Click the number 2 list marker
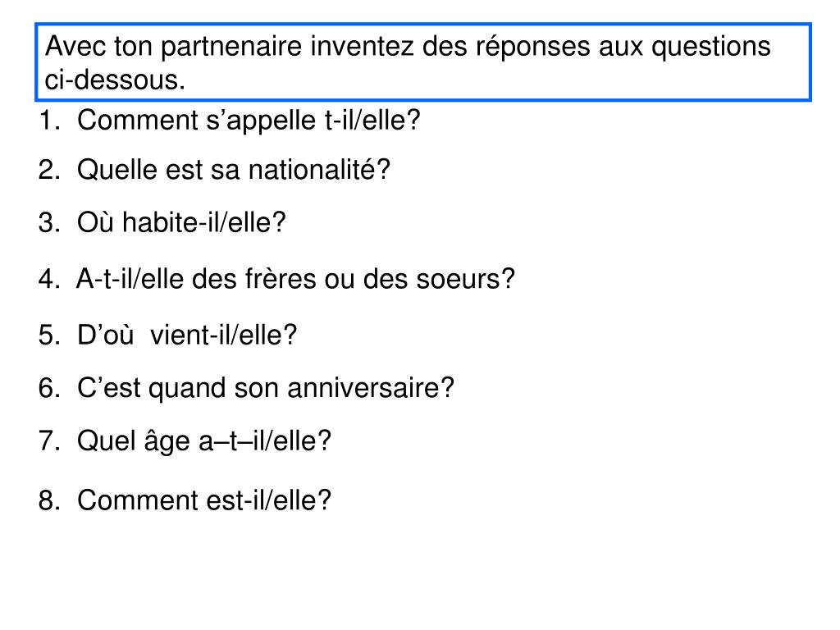The width and height of the screenshot is (840, 630). coord(48,171)
